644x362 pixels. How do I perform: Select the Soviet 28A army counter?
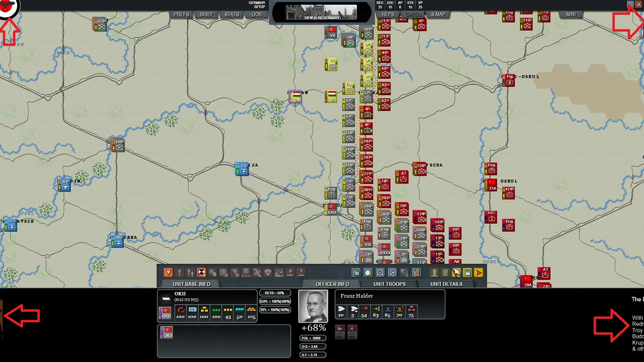[527, 282]
